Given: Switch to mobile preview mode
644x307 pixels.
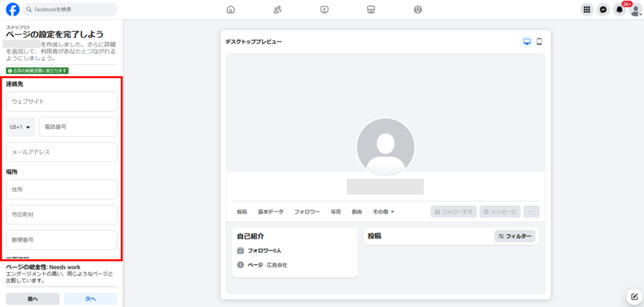Looking at the screenshot, I should click(539, 42).
